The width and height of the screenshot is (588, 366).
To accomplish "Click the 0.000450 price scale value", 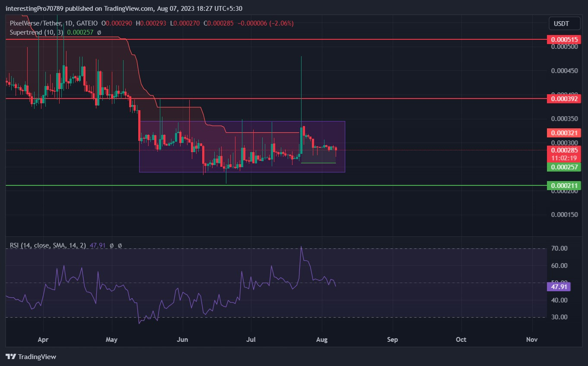I will click(x=564, y=71).
